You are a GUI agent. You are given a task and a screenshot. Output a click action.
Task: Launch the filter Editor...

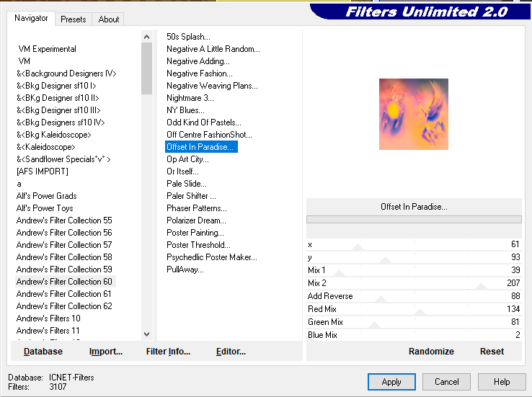231,352
